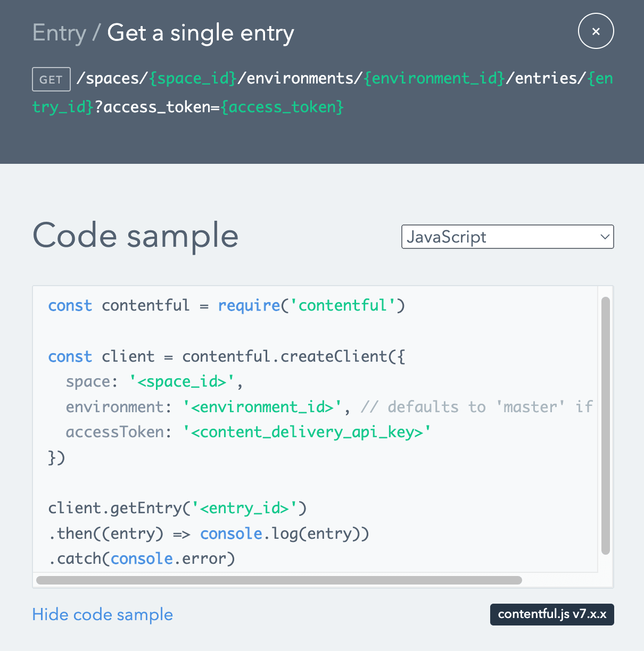644x651 pixels.
Task: Click the {access_token} URL parameter
Action: pyautogui.click(x=282, y=107)
